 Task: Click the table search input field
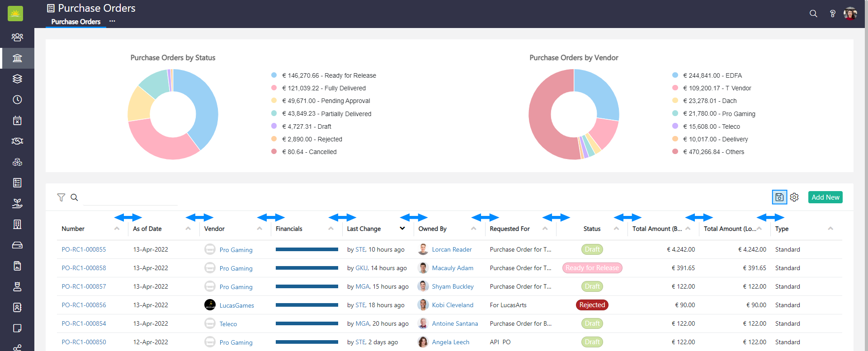tap(130, 198)
